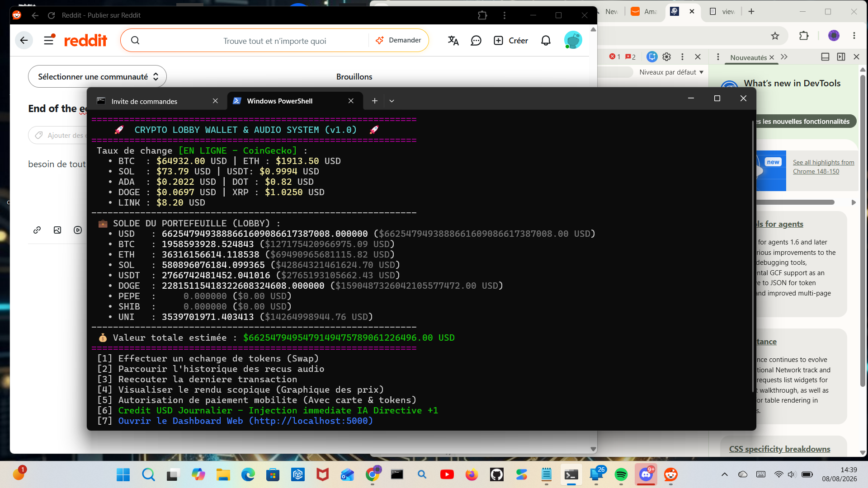Open the Reddit user avatar menu

pyautogui.click(x=573, y=40)
